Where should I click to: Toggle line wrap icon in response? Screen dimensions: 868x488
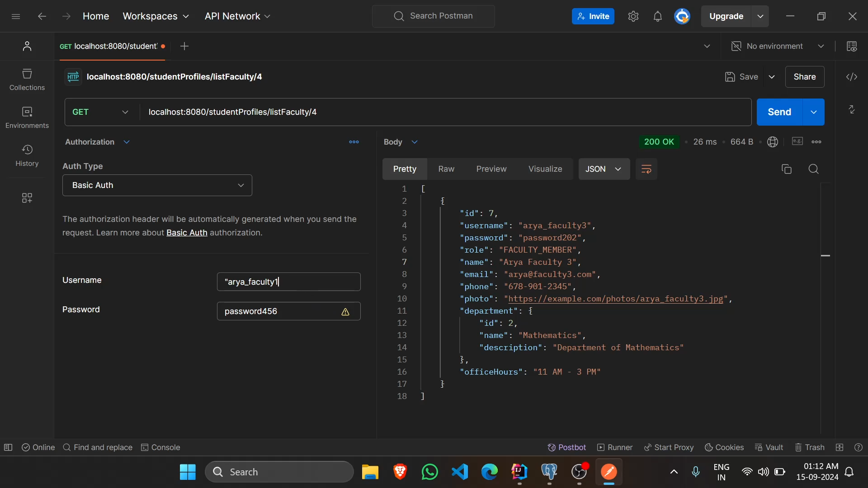point(646,169)
